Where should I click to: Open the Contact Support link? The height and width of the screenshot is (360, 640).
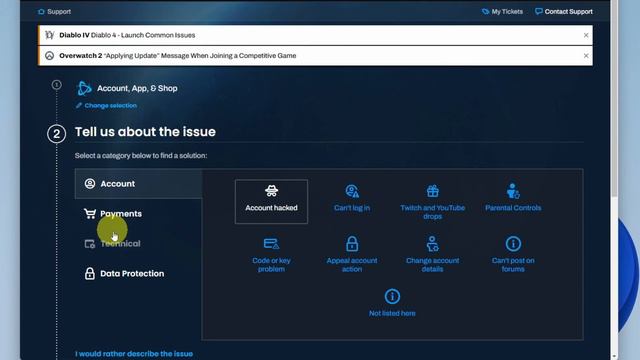click(x=564, y=11)
